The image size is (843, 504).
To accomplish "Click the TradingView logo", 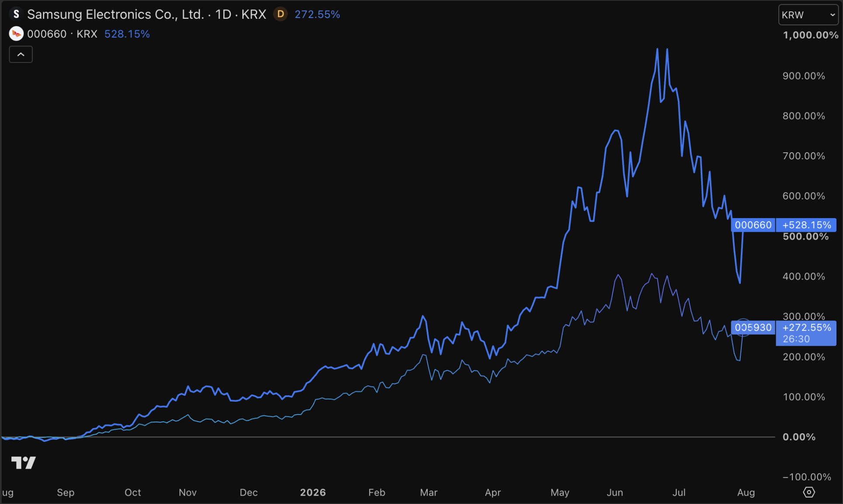I will [x=23, y=463].
